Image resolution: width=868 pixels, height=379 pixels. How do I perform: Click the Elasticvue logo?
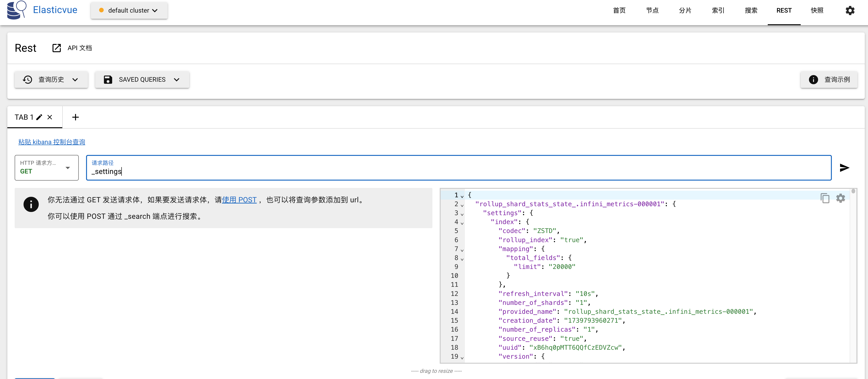click(x=16, y=10)
